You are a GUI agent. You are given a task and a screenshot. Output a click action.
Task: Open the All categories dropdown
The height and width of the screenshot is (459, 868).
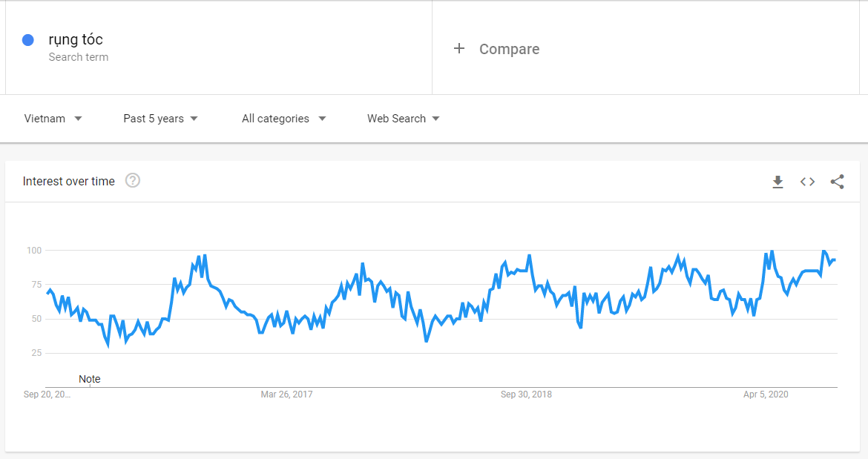pos(284,119)
